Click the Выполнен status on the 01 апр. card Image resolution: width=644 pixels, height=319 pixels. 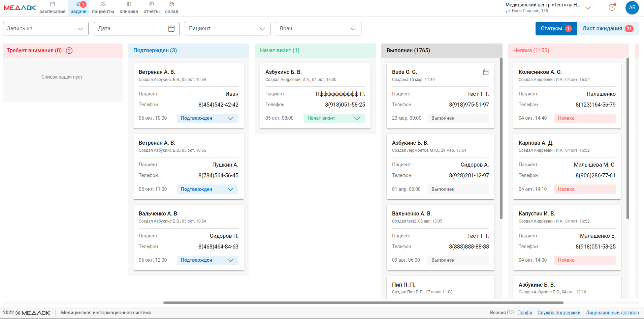tap(458, 189)
